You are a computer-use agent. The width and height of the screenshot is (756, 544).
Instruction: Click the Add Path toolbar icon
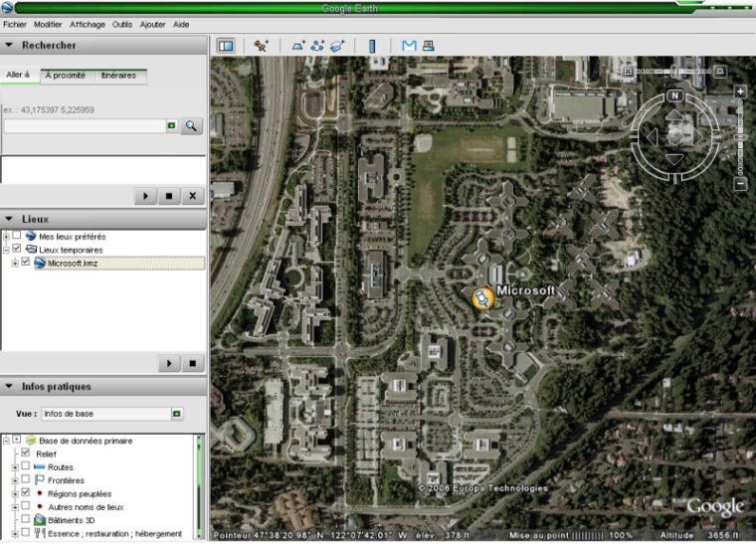coord(317,46)
